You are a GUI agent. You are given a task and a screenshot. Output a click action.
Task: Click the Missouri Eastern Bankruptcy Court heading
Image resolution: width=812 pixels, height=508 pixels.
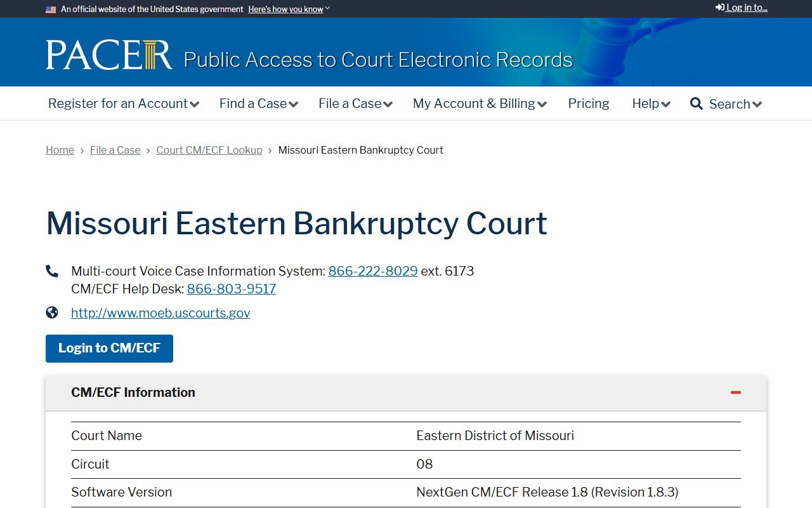(297, 224)
